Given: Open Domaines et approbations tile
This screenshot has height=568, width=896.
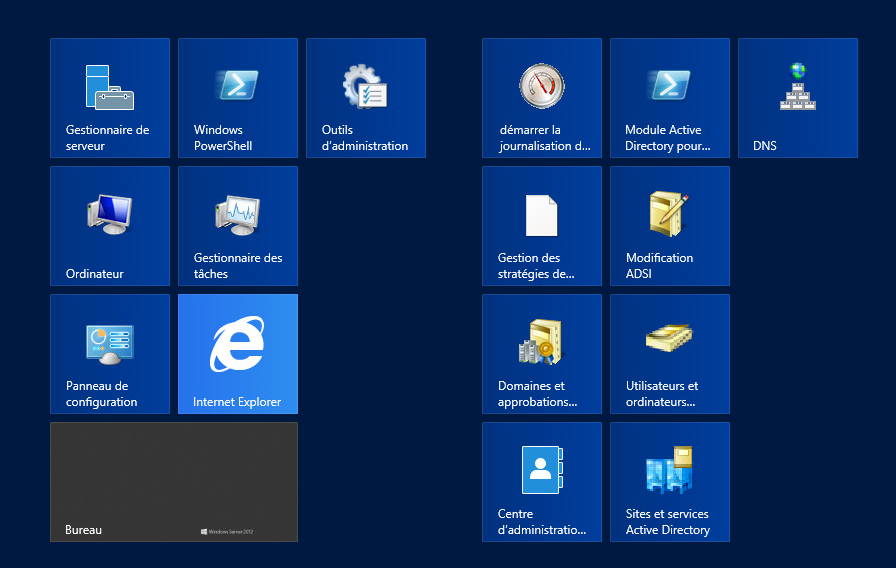Looking at the screenshot, I should coord(542,354).
